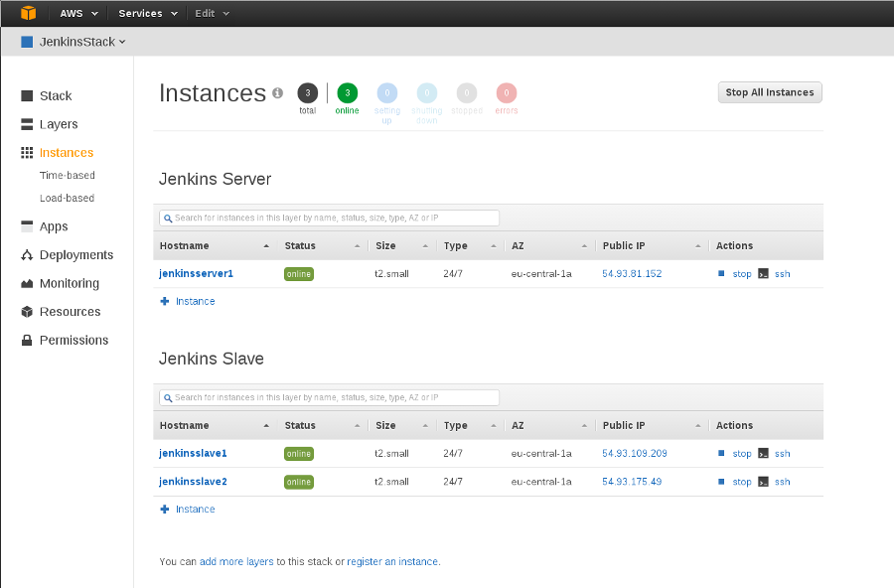Click the setting up count circle
Viewport: 894px width, 588px height.
[387, 93]
